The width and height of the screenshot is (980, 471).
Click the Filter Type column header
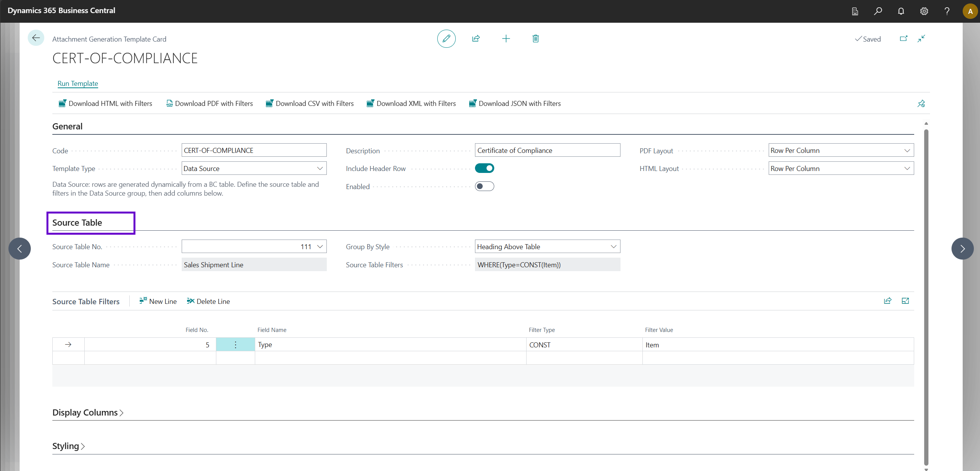[x=542, y=330]
